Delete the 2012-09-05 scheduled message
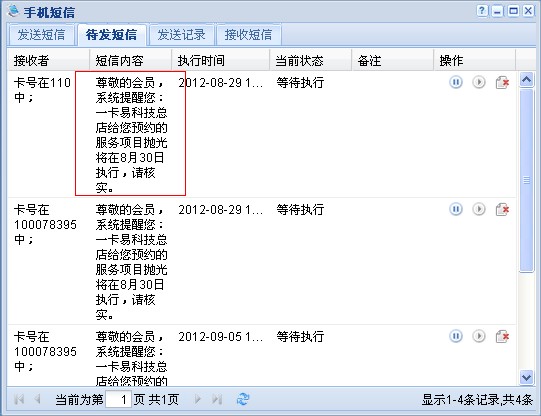Image resolution: width=541 pixels, height=416 pixels. (502, 337)
